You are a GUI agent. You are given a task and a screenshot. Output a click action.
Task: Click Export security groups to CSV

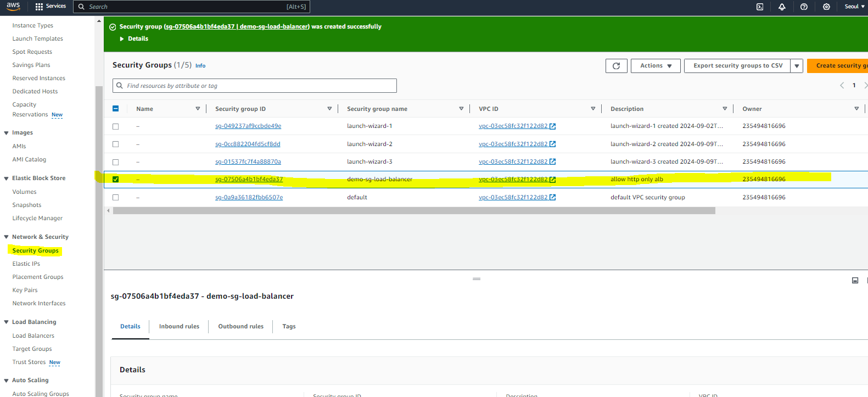pos(737,66)
